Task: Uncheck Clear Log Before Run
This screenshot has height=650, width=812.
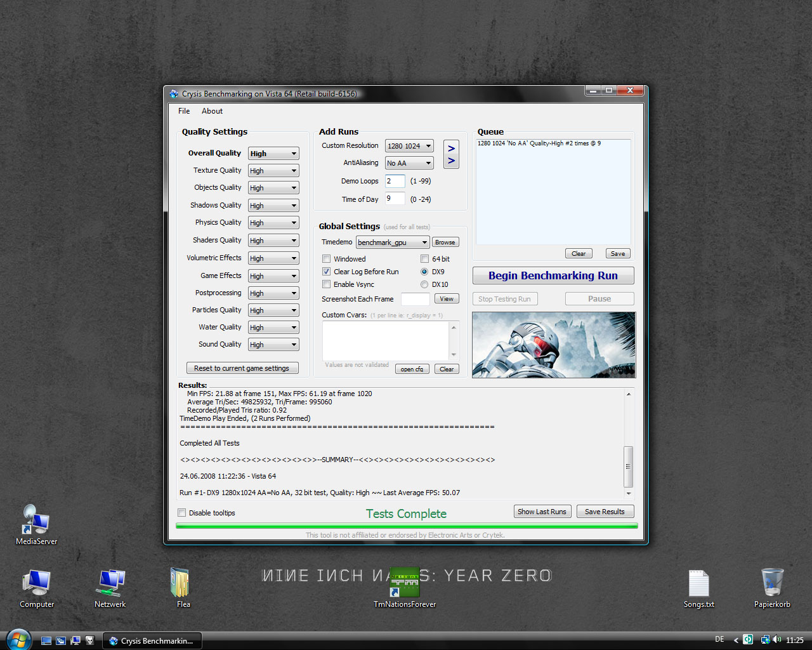Action: [x=327, y=272]
